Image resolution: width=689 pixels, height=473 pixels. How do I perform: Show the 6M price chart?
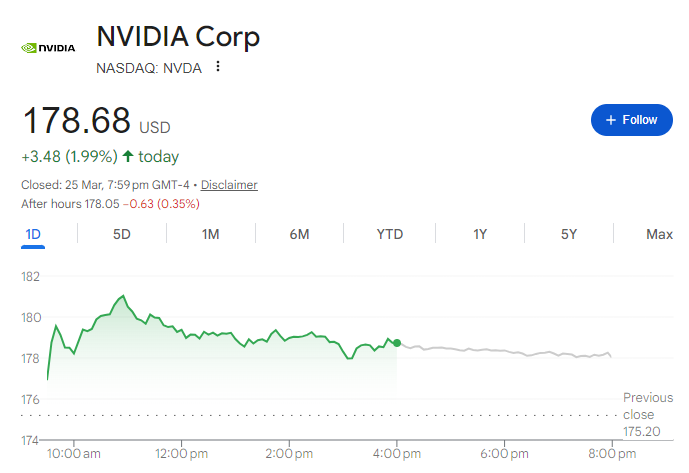pyautogui.click(x=299, y=234)
